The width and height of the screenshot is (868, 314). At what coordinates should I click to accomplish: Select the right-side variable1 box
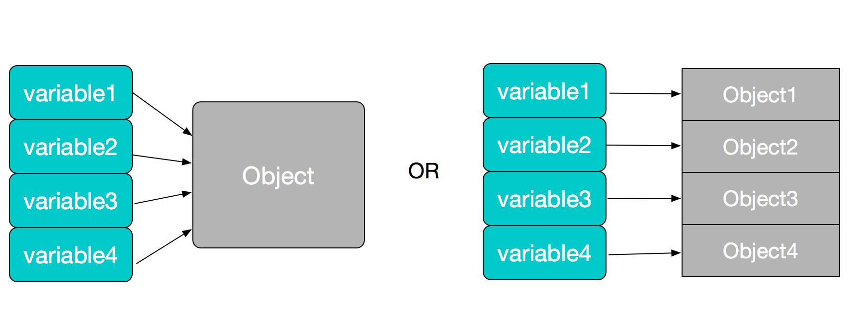click(x=544, y=90)
